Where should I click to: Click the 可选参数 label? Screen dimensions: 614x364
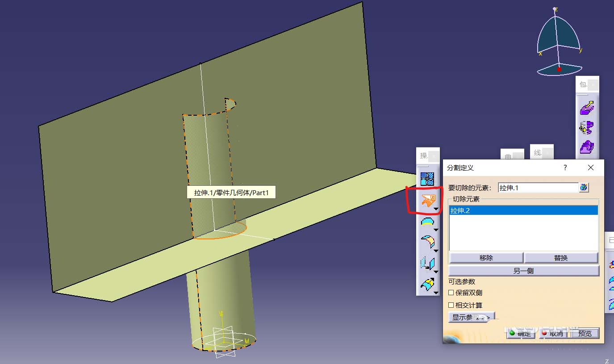462,281
